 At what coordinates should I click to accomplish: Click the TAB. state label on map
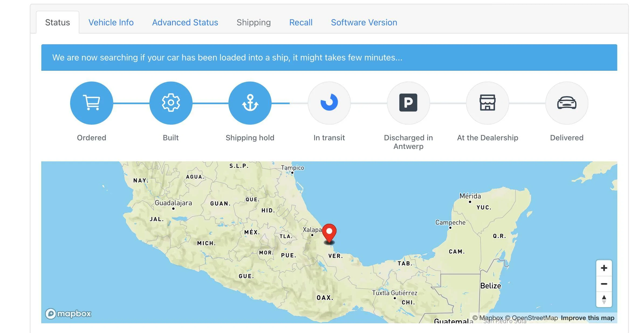pyautogui.click(x=405, y=263)
